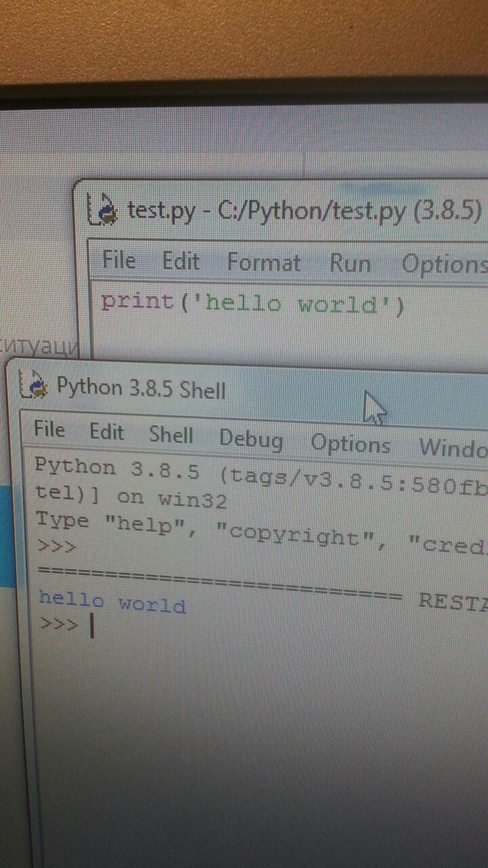Open Edit menu in test.py editor window
The width and height of the screenshot is (488, 868).
coord(180,261)
